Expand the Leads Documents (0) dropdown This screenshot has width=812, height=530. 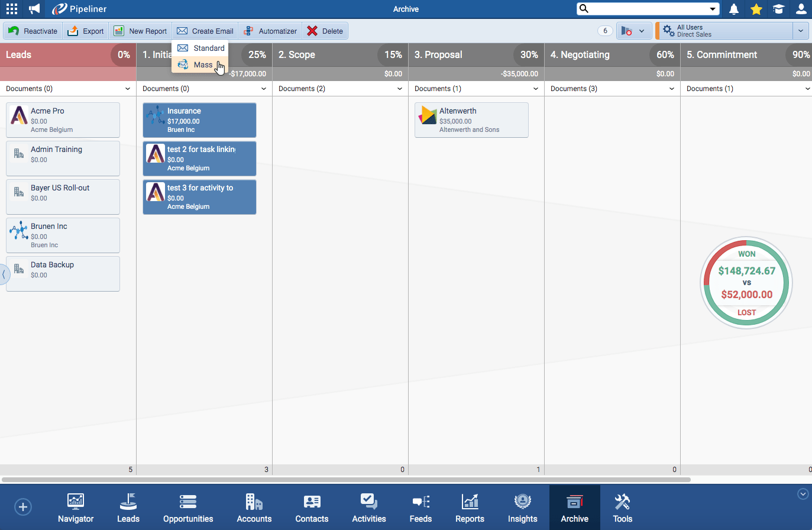coord(127,89)
